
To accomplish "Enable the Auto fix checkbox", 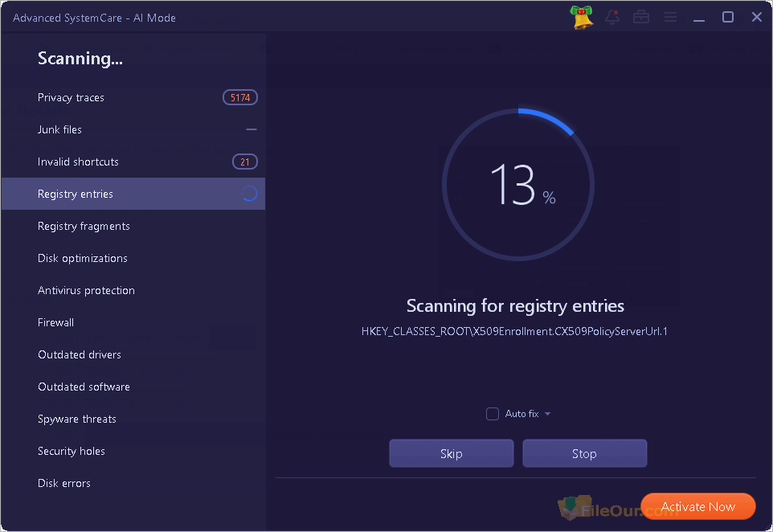I will click(x=493, y=414).
